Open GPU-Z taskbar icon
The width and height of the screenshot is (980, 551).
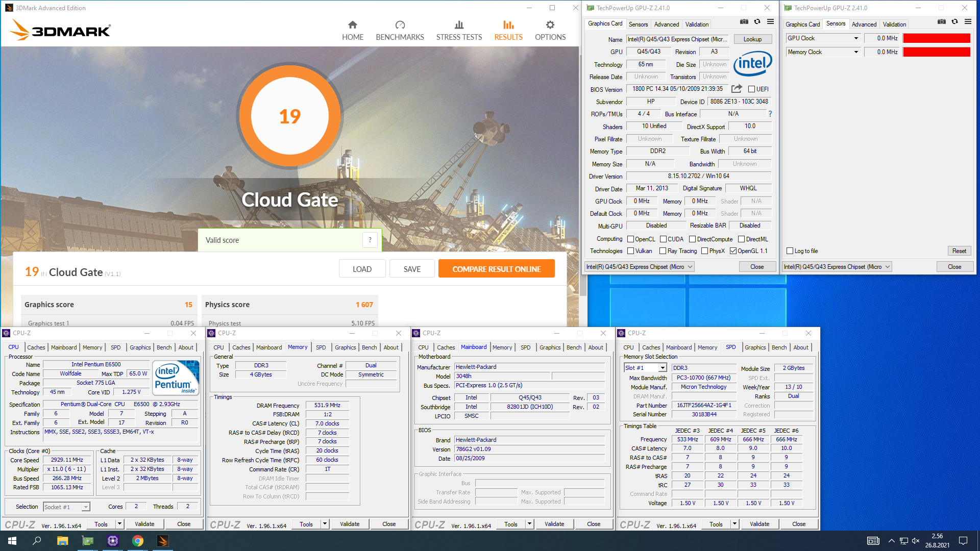88,541
